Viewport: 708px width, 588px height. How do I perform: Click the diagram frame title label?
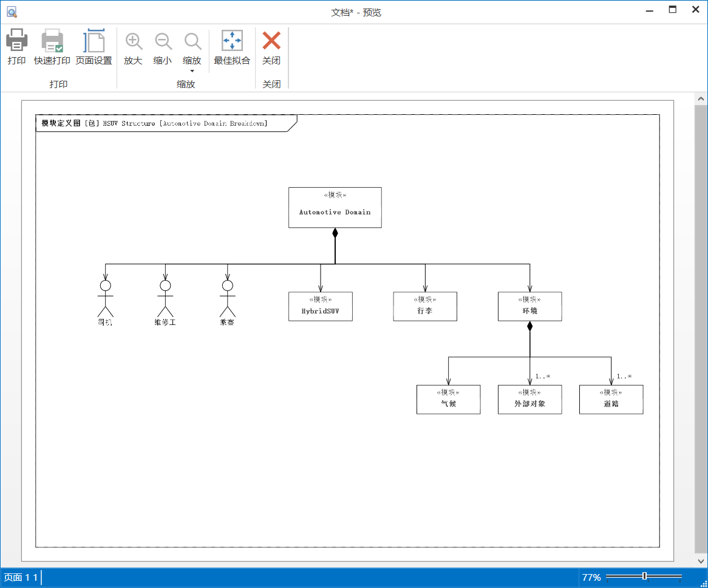coord(154,123)
